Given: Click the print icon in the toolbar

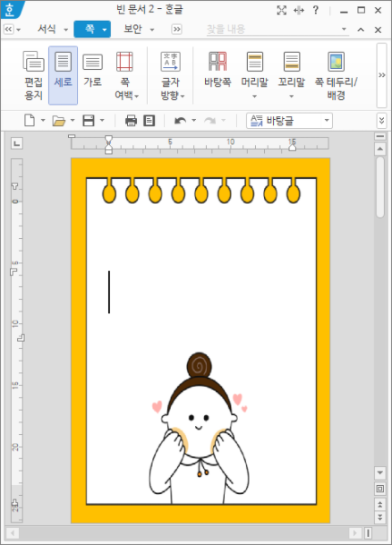Looking at the screenshot, I should point(131,121).
